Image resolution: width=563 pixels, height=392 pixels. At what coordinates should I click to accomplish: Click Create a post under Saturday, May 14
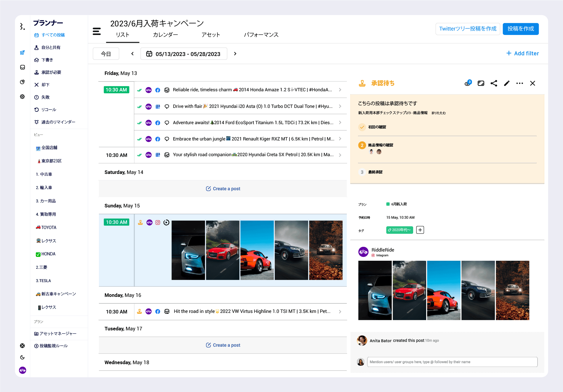[223, 189]
